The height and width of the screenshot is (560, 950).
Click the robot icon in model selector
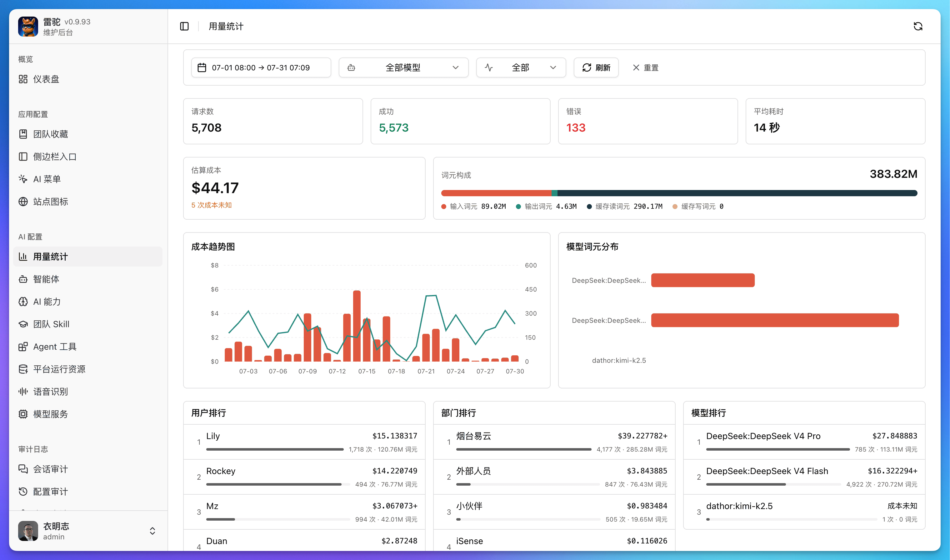pos(351,67)
